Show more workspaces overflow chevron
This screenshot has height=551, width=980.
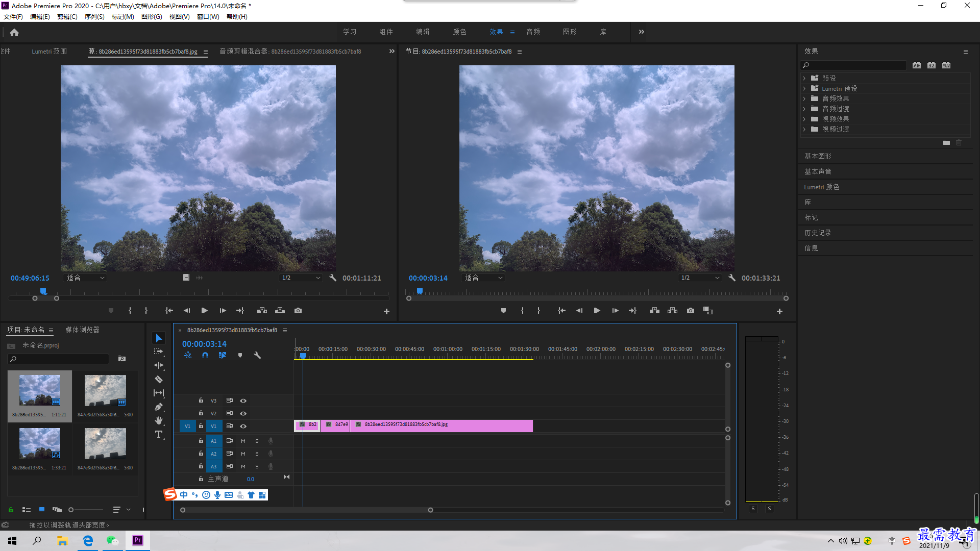coord(642,32)
